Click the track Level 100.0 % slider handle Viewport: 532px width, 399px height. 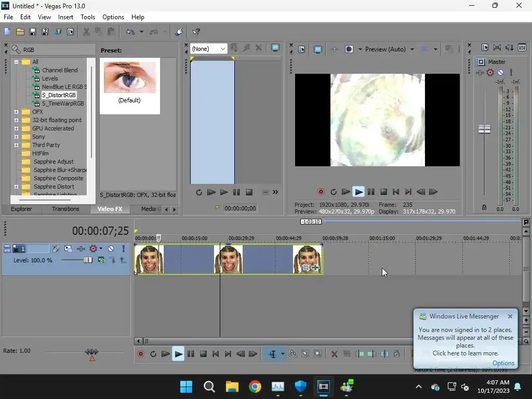87,260
